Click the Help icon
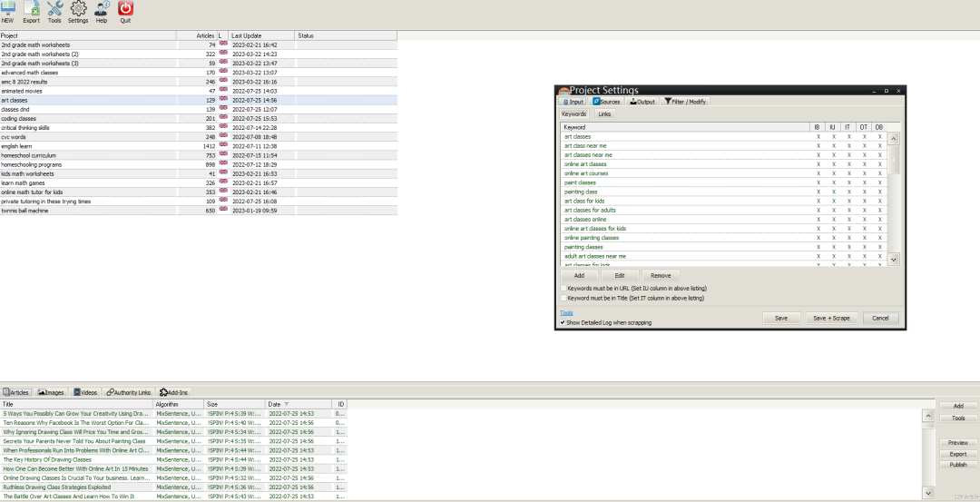Screen dimensions: 980x502 tap(102, 11)
